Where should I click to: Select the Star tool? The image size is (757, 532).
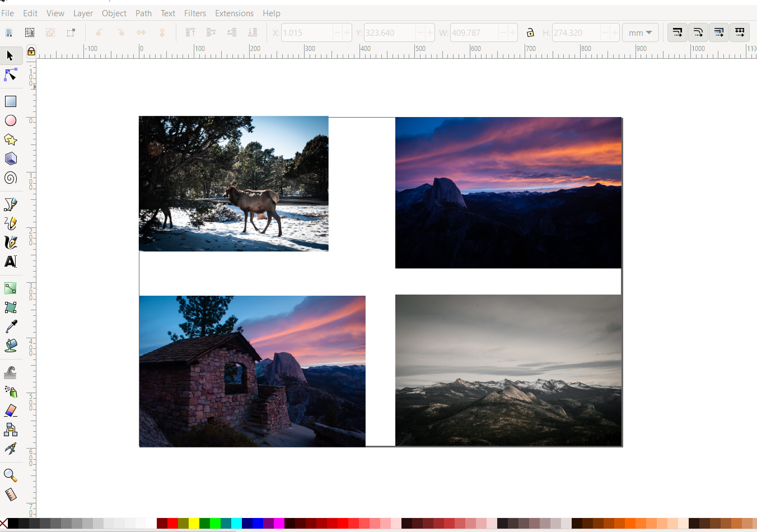point(10,139)
